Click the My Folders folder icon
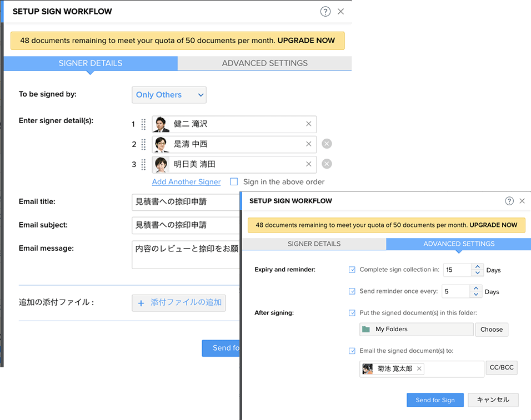The width and height of the screenshot is (531, 420). tap(366, 329)
